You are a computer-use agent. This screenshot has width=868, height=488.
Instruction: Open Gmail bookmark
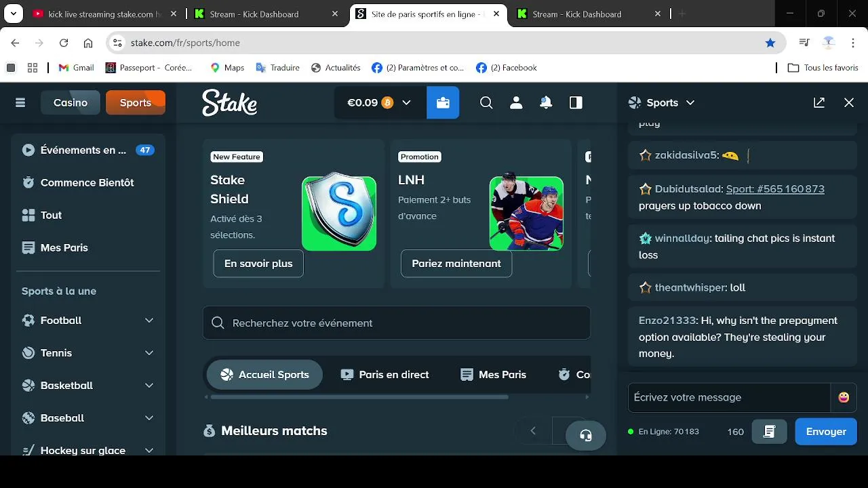coord(76,68)
